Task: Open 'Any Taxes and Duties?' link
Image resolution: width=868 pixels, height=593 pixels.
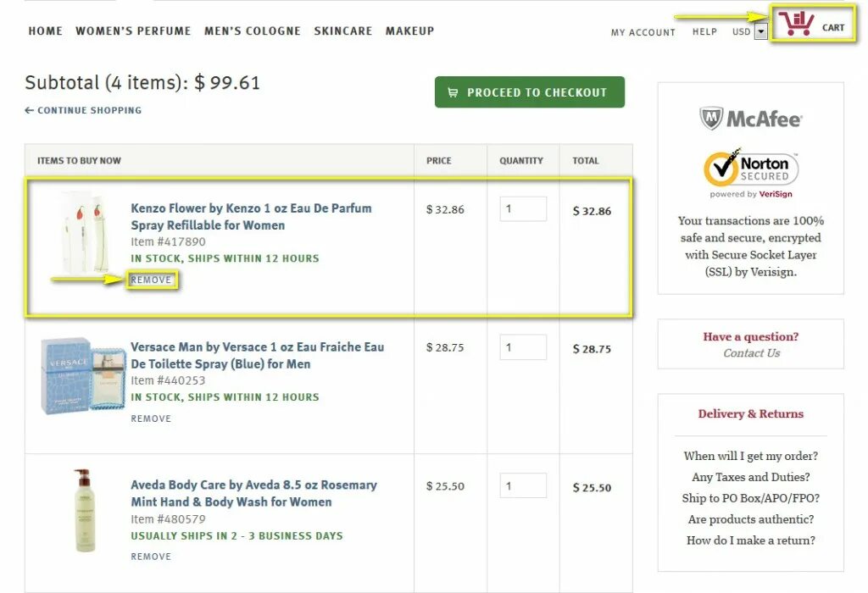Action: (x=751, y=477)
